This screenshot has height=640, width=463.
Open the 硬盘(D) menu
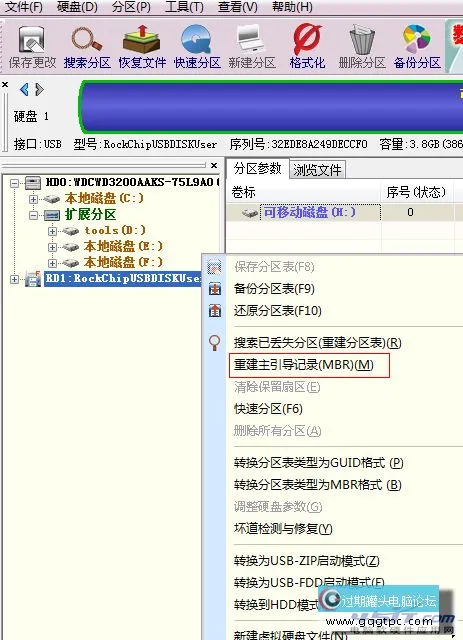[x=77, y=7]
